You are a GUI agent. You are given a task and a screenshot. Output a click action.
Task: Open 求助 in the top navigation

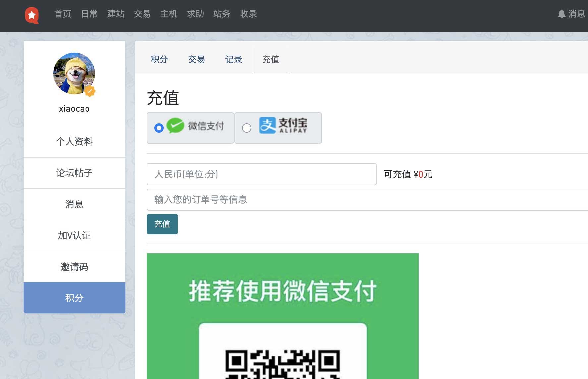tap(195, 14)
